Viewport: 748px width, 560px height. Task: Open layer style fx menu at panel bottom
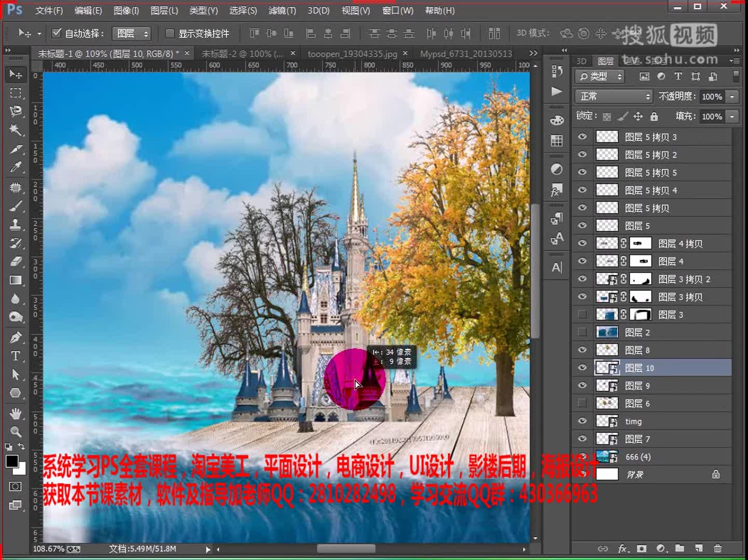[623, 549]
